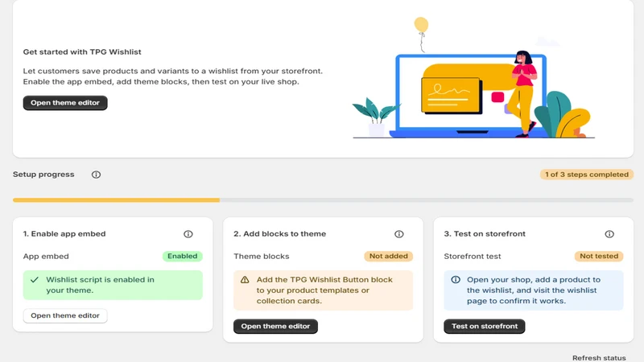
Task: Click the info icon on Add blocks to theme card
Action: (x=398, y=234)
